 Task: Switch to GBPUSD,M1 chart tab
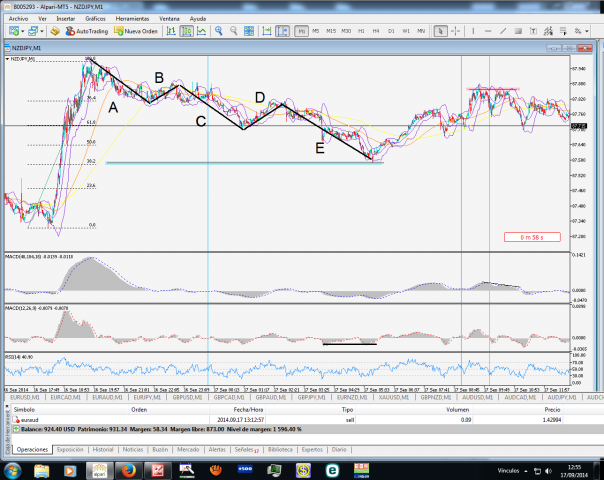click(186, 397)
